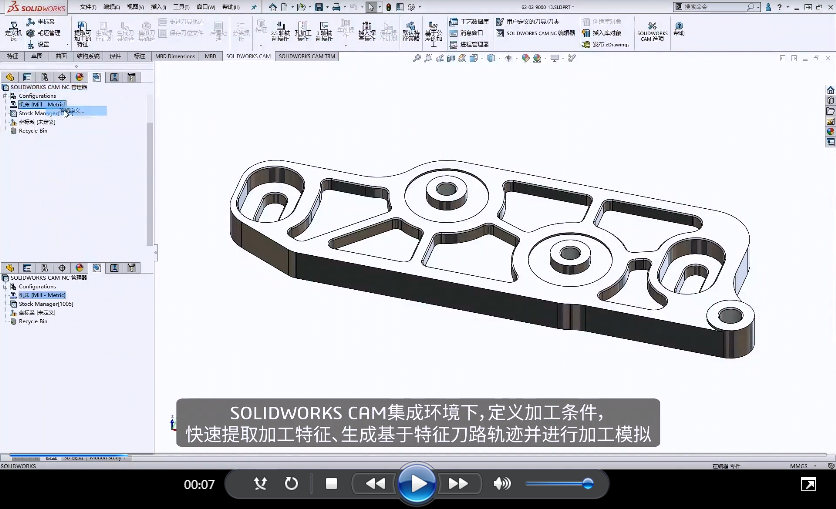Open the 插入 (Insert) menu

[158, 7]
